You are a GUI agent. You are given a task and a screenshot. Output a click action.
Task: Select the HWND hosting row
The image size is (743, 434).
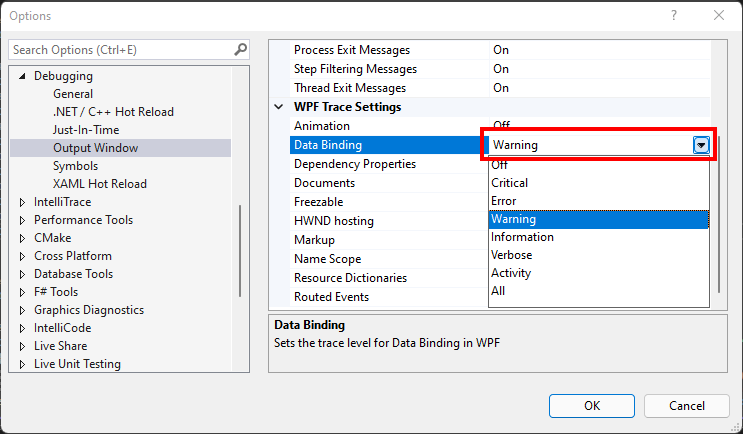click(389, 221)
